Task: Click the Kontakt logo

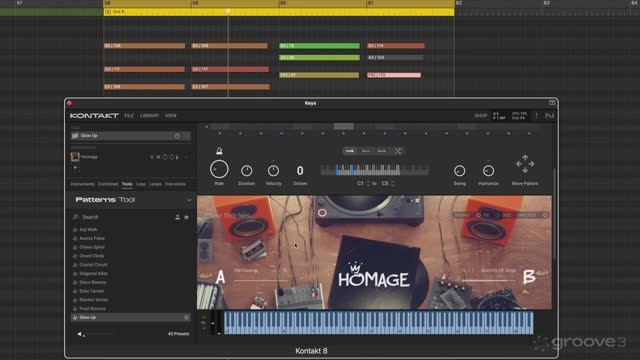Action: click(94, 116)
